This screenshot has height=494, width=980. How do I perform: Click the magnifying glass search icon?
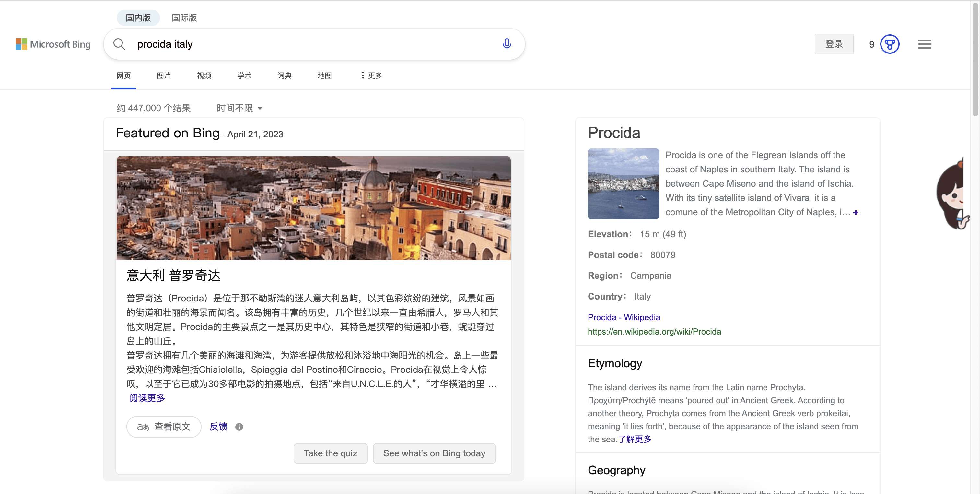[119, 44]
